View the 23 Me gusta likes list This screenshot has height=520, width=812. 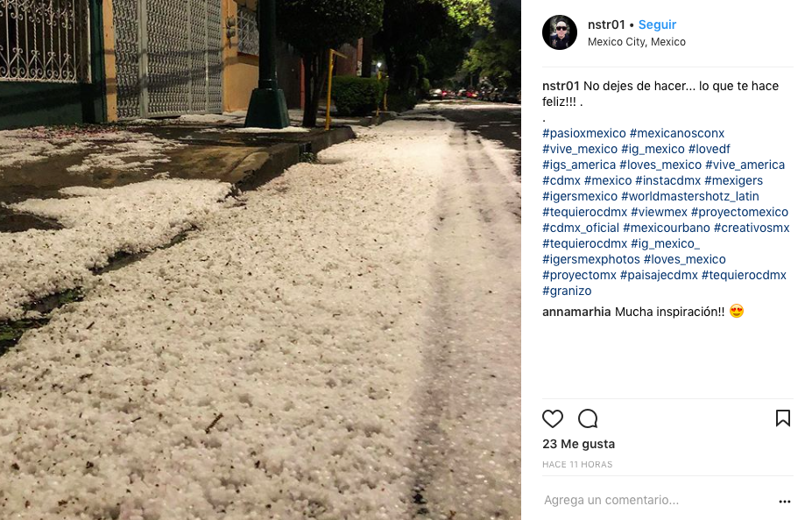click(x=578, y=444)
